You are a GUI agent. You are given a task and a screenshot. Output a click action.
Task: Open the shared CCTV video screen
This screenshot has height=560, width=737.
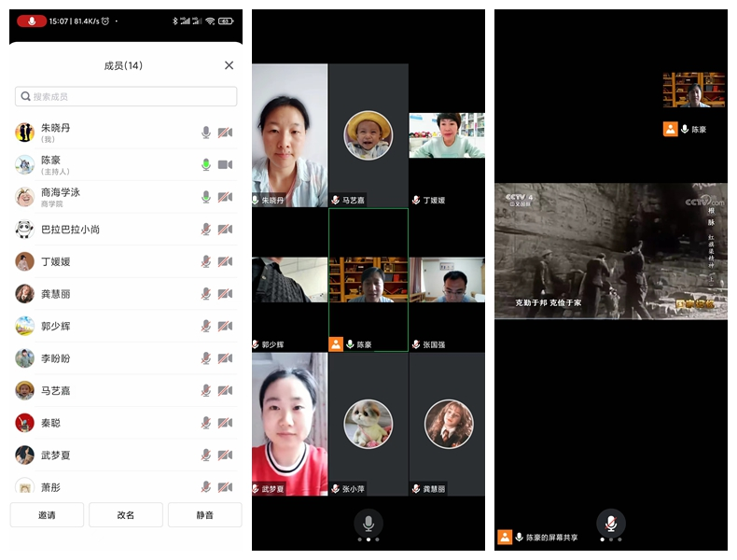click(x=611, y=252)
